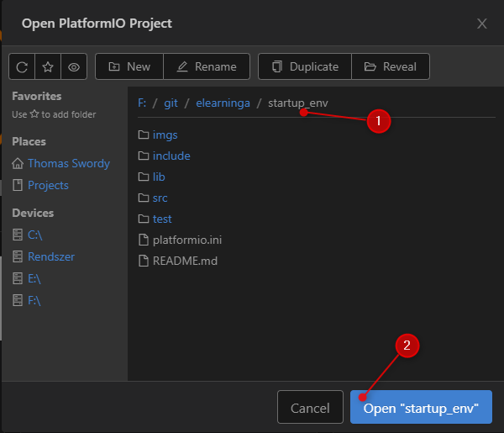
Task: Click the Favorites heading
Action: tap(37, 96)
